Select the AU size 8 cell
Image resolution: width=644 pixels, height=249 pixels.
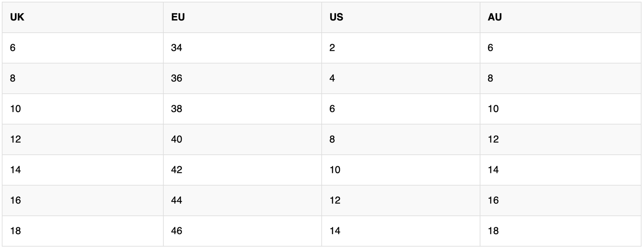tap(490, 78)
